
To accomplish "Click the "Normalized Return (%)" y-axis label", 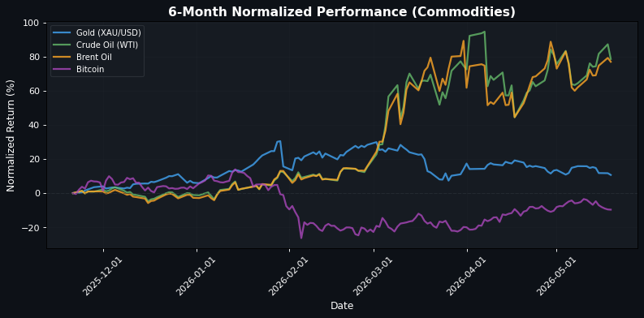I will pos(11,135).
